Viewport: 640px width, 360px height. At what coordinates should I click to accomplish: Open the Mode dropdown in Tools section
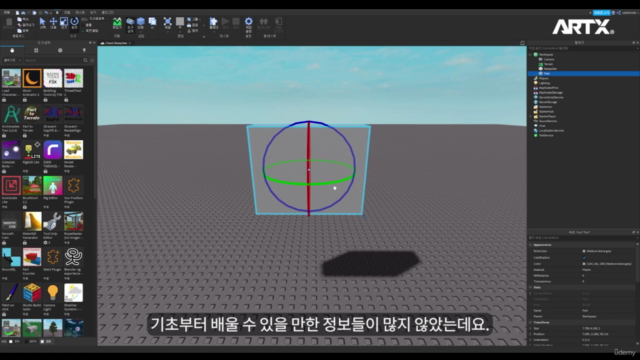(98, 19)
